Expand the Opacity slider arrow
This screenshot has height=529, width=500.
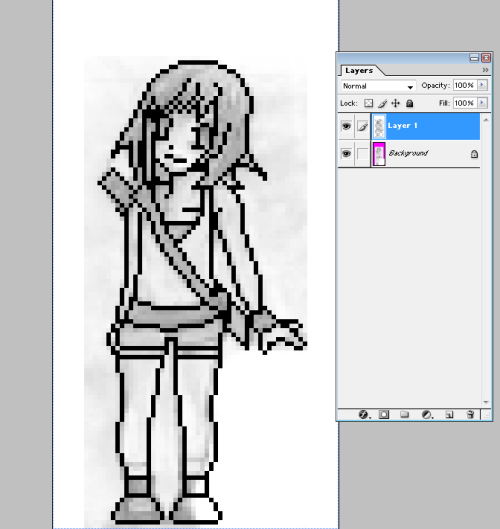coord(482,85)
